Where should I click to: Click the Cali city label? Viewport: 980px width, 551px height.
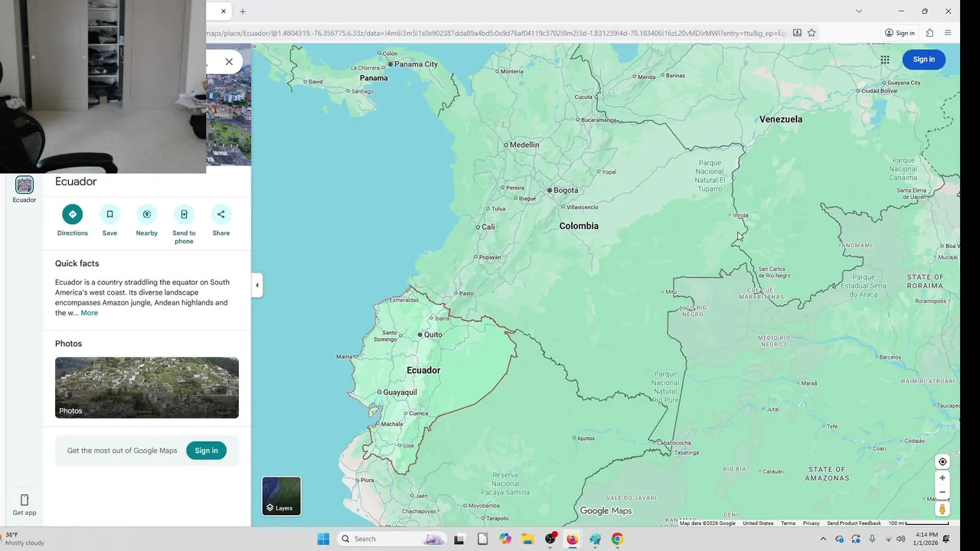pyautogui.click(x=488, y=227)
